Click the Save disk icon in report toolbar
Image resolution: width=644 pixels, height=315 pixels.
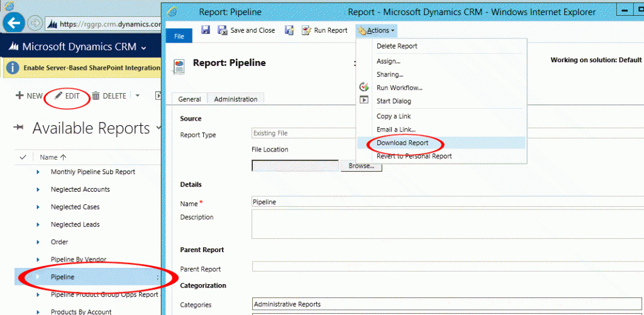point(206,30)
